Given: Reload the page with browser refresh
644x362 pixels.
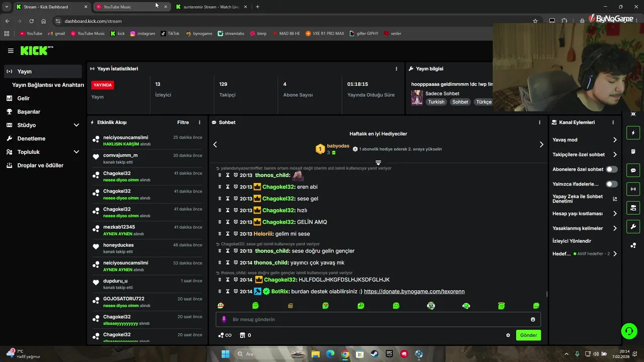Looking at the screenshot, I should [x=31, y=21].
